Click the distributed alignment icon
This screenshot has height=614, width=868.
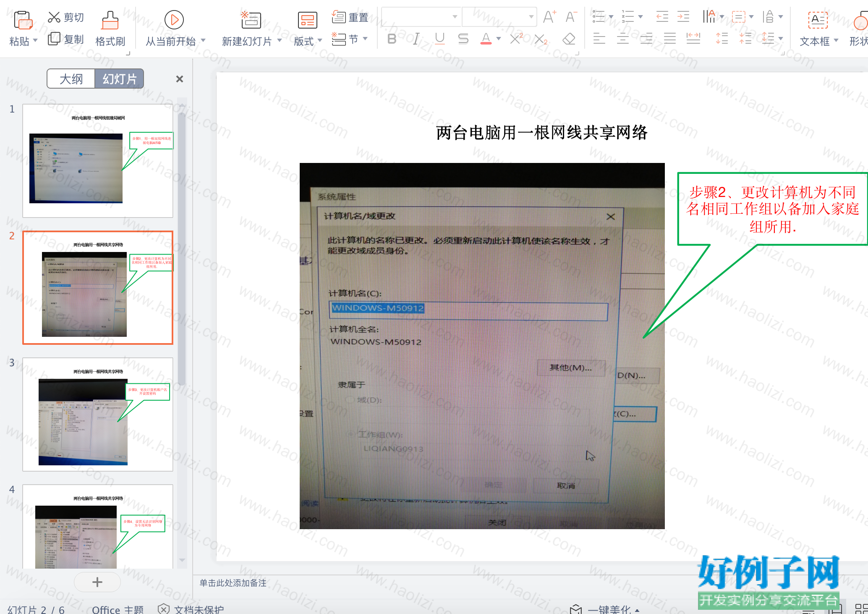pyautogui.click(x=693, y=39)
